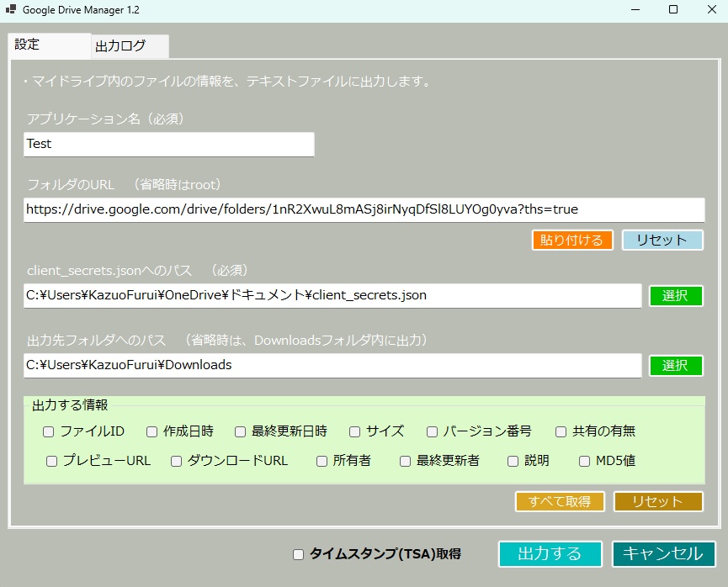Click the Google Drive Manager app icon in title bar

[11, 9]
